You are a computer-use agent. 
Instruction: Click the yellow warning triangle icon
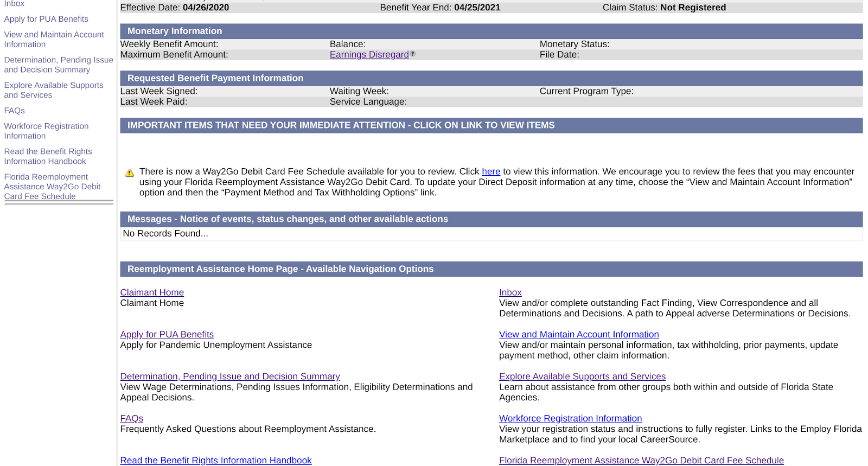130,173
